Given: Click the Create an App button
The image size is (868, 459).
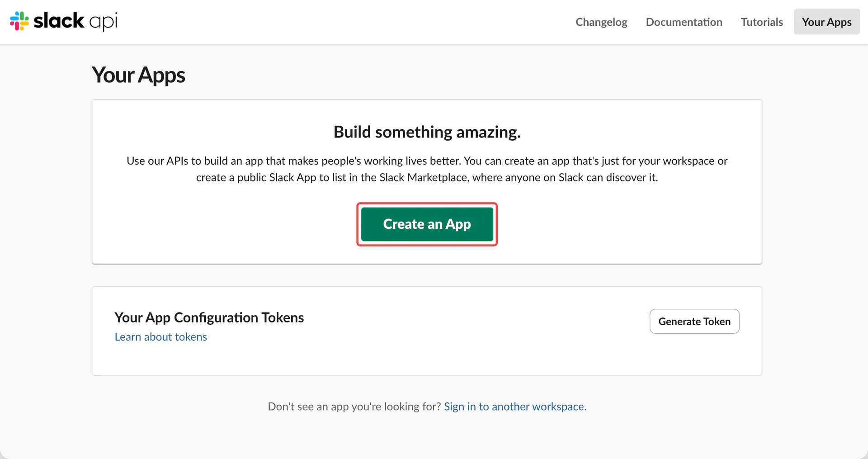Looking at the screenshot, I should [427, 224].
